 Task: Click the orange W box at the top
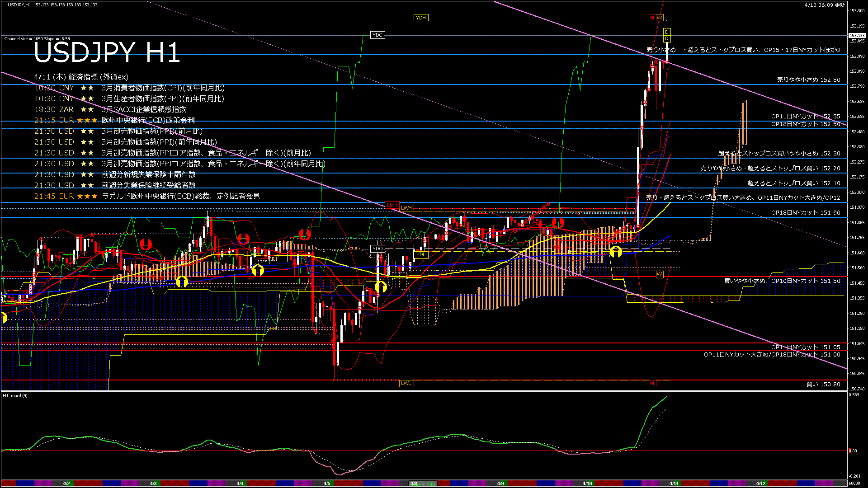(660, 18)
